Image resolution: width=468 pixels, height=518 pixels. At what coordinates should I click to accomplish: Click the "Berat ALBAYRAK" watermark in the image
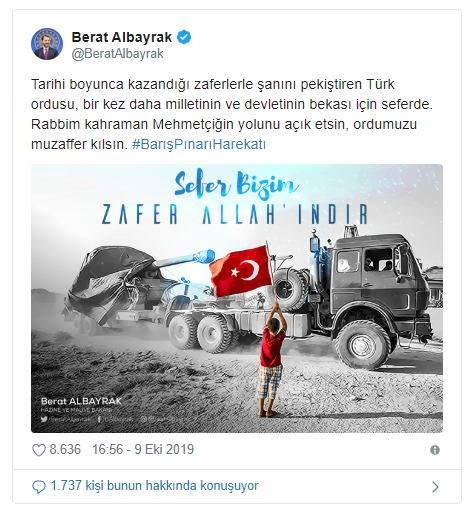click(x=81, y=401)
